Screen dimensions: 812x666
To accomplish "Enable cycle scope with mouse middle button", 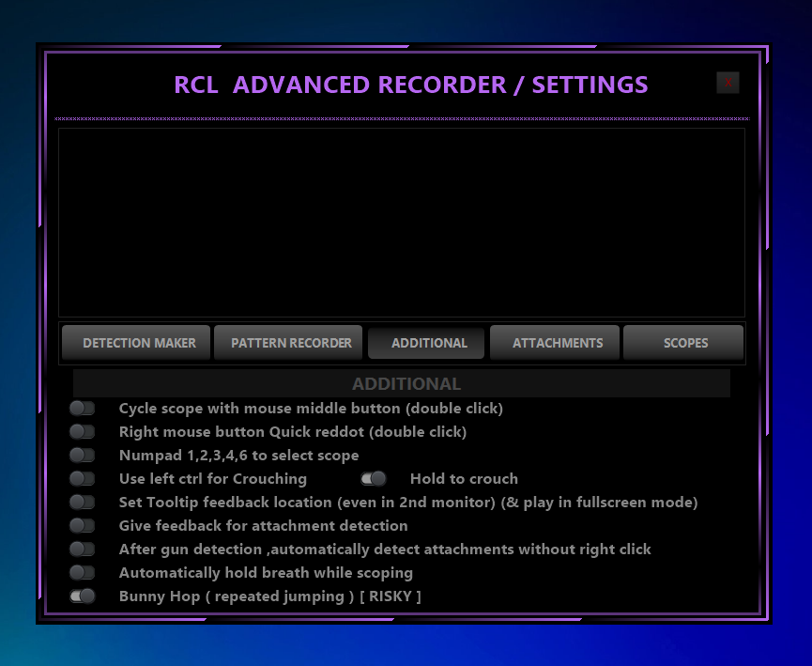I will (83, 408).
